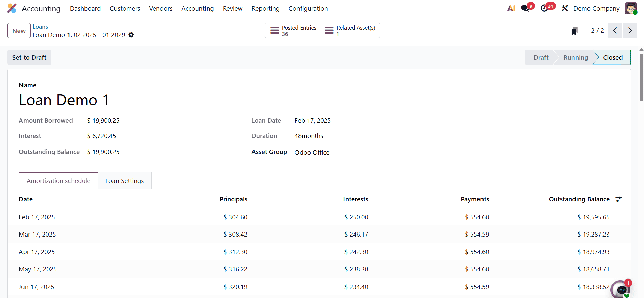
Task: Open the Vendors menu
Action: (x=161, y=8)
